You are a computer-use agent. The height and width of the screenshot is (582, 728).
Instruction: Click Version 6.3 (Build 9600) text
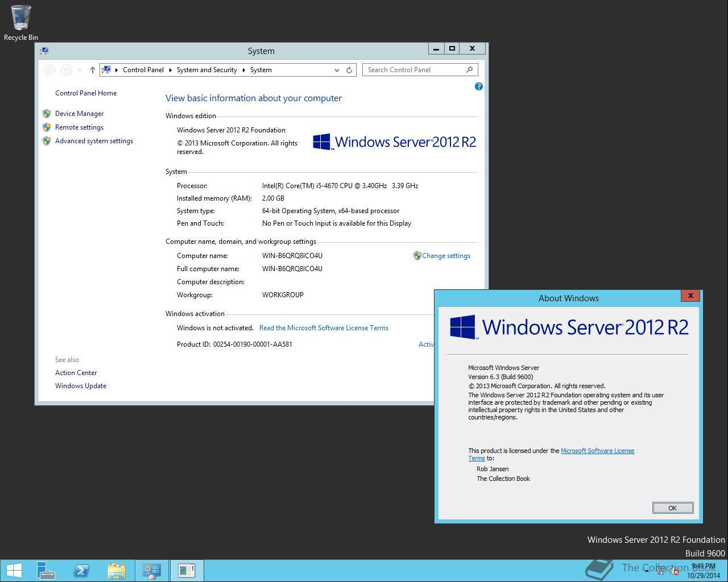pyautogui.click(x=500, y=377)
